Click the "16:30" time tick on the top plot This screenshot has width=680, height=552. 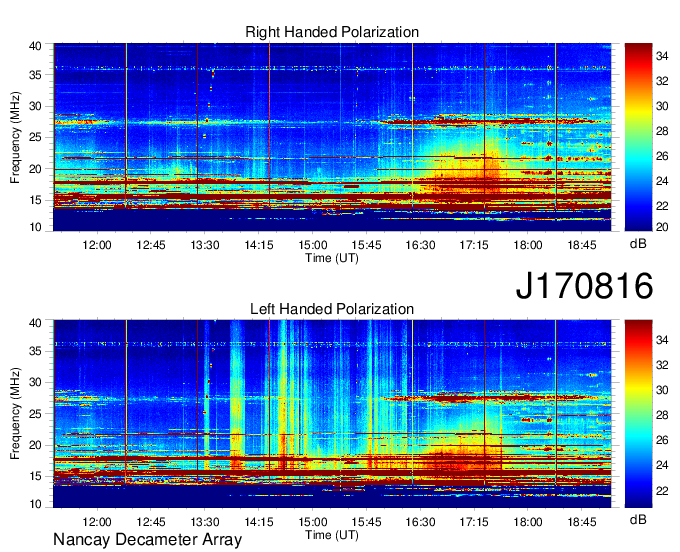(x=420, y=245)
